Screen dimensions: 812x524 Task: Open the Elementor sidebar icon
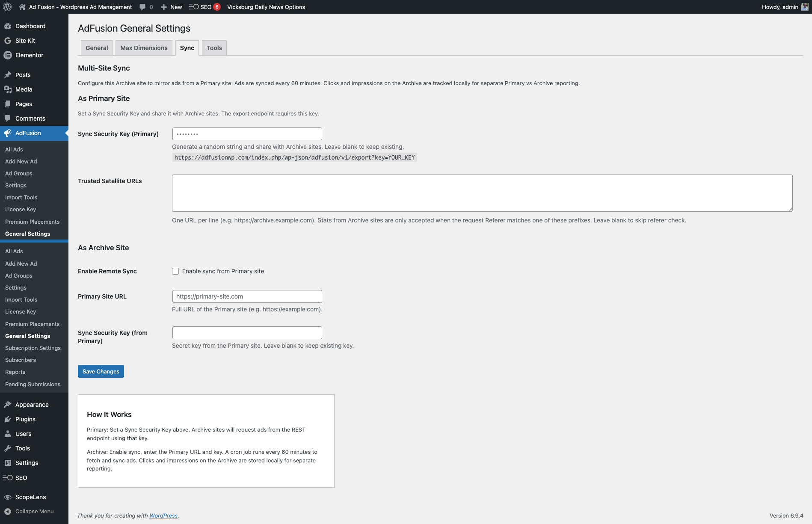tap(8, 55)
